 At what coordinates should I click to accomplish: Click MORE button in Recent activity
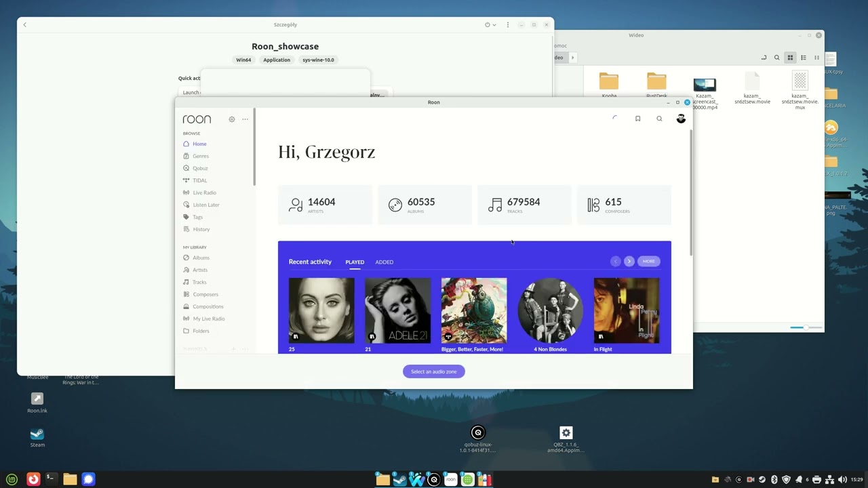(x=649, y=261)
